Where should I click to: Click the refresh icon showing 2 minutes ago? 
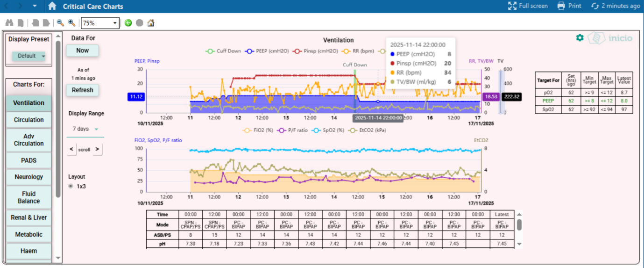(615, 6)
